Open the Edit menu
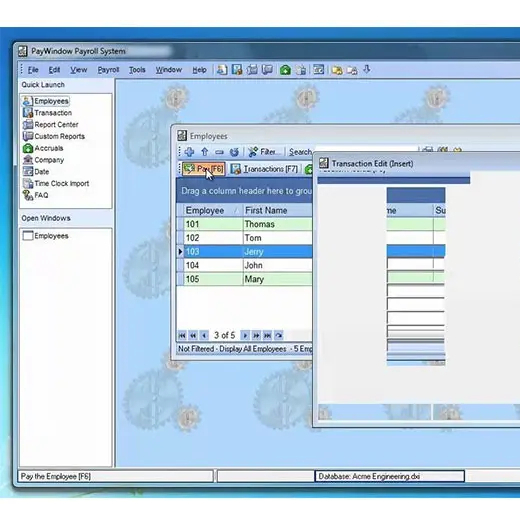520x520 pixels. pos(54,70)
